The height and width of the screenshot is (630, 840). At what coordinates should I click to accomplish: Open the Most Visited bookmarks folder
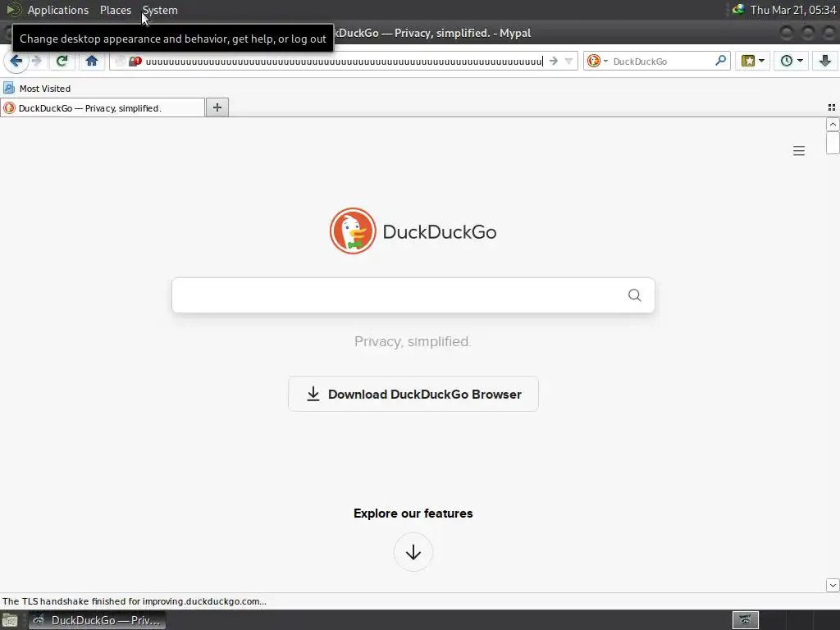[37, 89]
